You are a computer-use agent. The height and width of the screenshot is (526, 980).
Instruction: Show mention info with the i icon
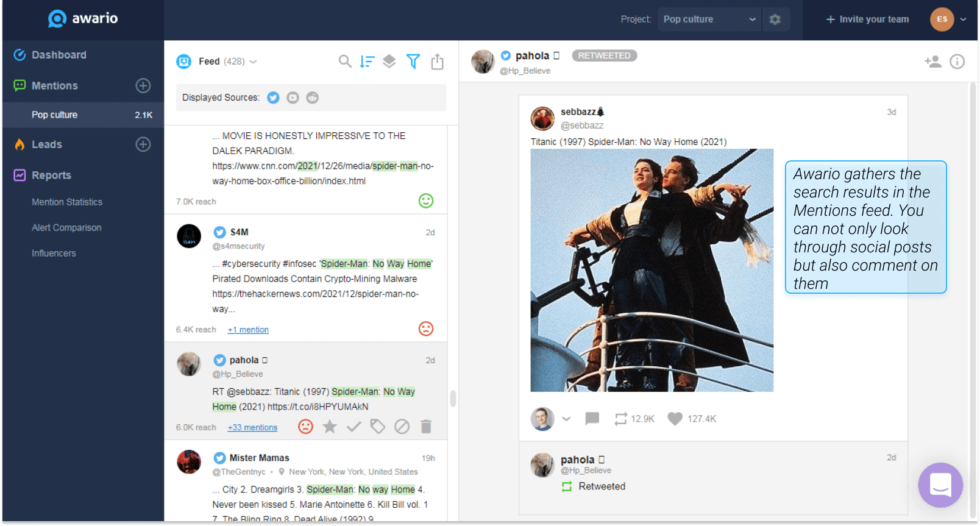(x=957, y=62)
